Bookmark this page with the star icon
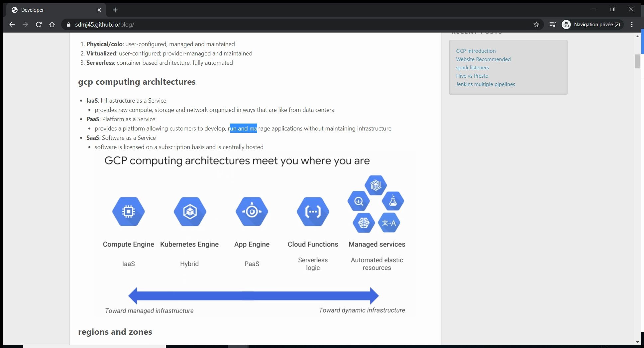Image resolution: width=644 pixels, height=348 pixels. click(536, 24)
